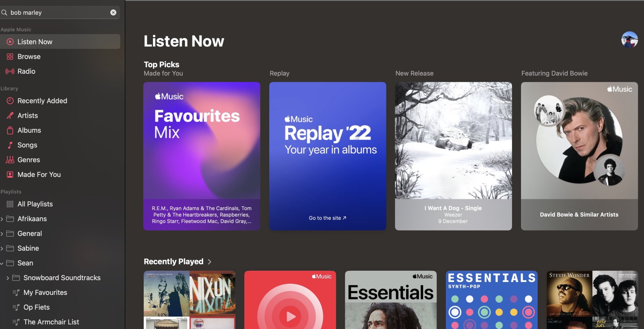644x329 pixels.
Task: Expand the Sabine playlist folder
Action: point(2,249)
